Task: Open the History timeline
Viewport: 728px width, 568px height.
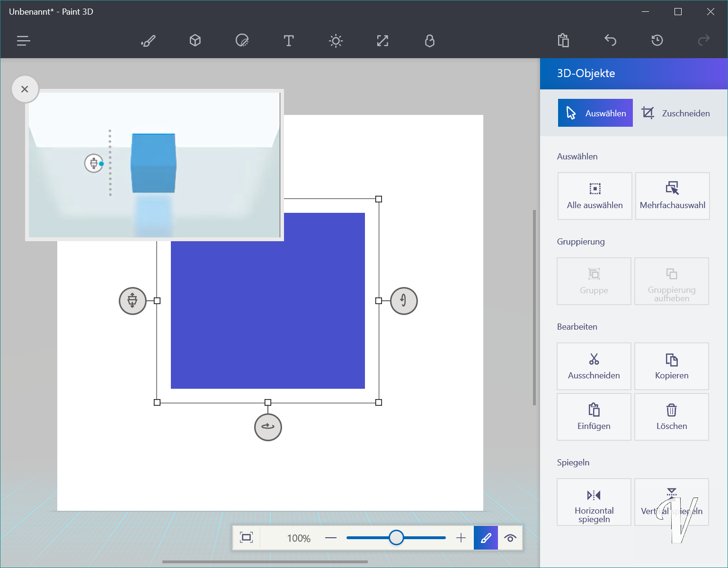Action: click(x=657, y=41)
